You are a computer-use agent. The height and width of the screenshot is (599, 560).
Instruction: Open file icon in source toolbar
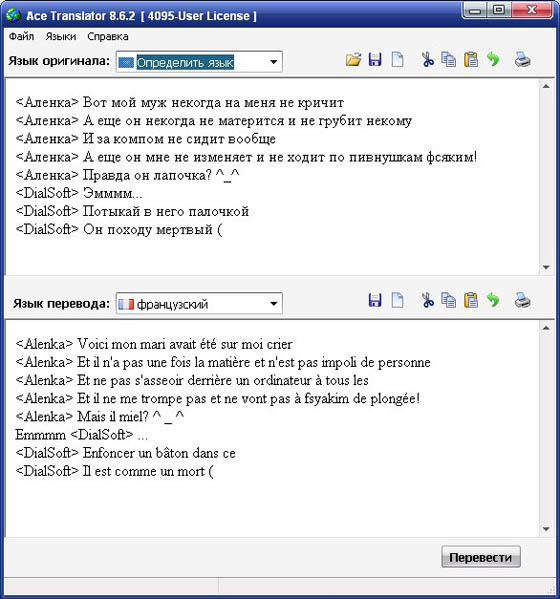353,60
